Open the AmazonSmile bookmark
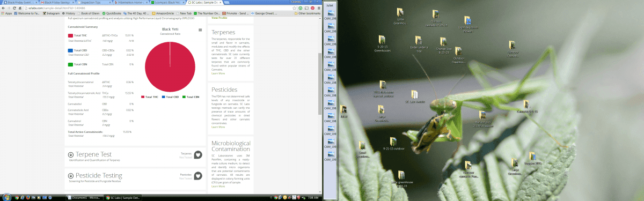The image size is (644, 201). [163, 13]
